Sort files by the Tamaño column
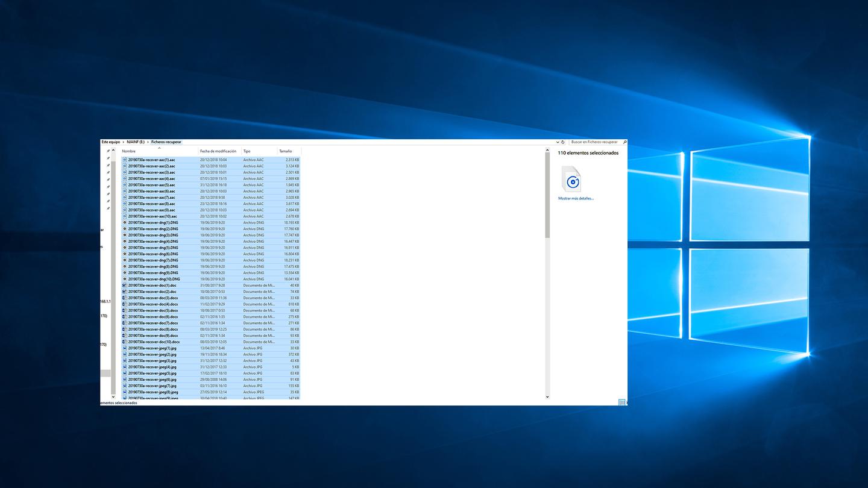Image resolution: width=868 pixels, height=488 pixels. 285,151
